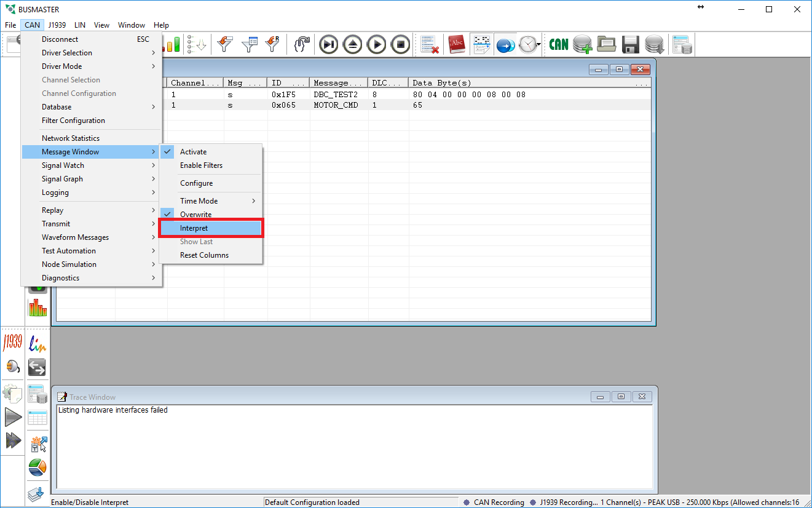Click the eject-style replay button in toolbar
The width and height of the screenshot is (812, 508).
tap(353, 44)
